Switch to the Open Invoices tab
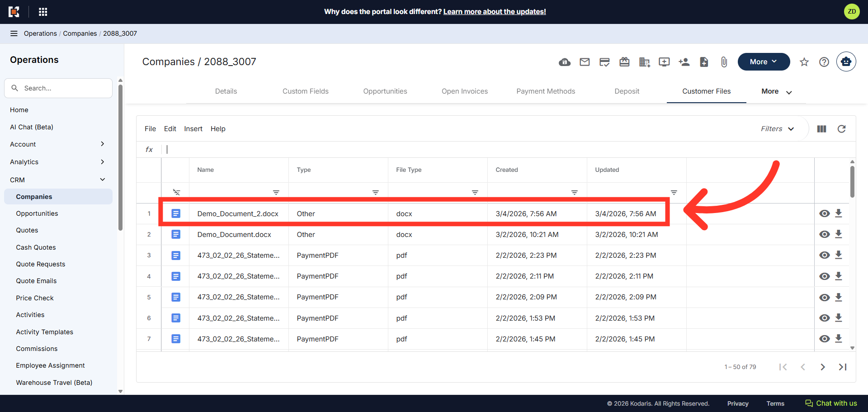Image resolution: width=868 pixels, height=412 pixels. click(465, 91)
